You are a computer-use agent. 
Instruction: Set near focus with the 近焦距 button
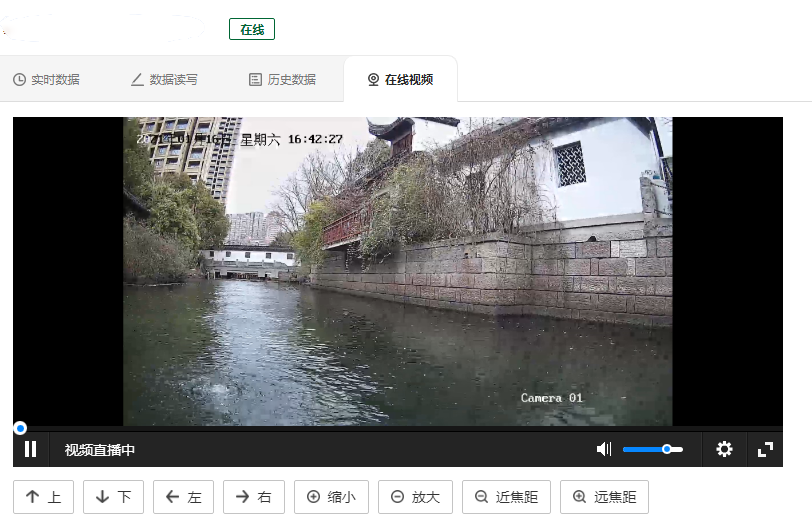[x=506, y=497]
